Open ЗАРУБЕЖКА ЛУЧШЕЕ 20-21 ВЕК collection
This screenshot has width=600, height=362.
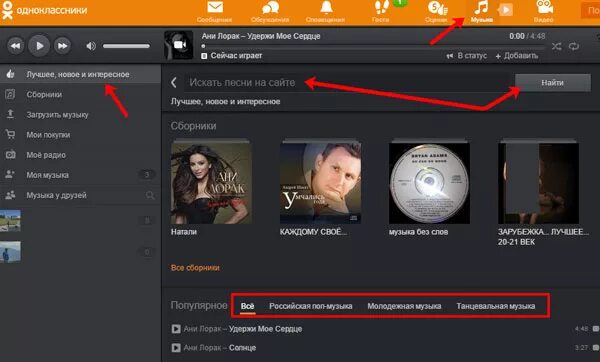pyautogui.click(x=538, y=183)
